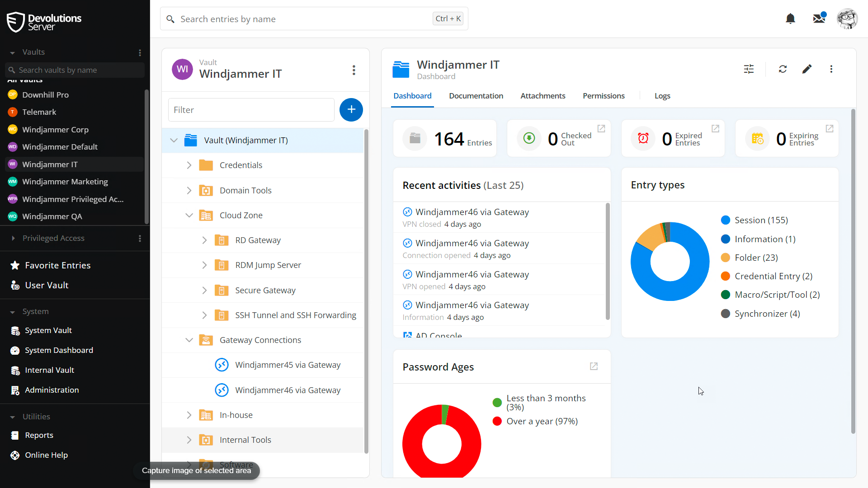
Task: Click the Add new entry blue plus button
Action: click(351, 110)
